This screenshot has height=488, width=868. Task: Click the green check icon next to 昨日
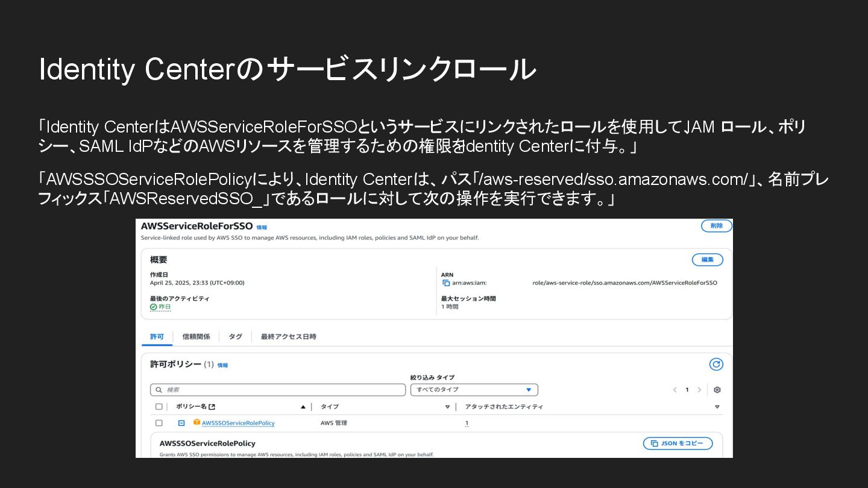[x=153, y=307]
